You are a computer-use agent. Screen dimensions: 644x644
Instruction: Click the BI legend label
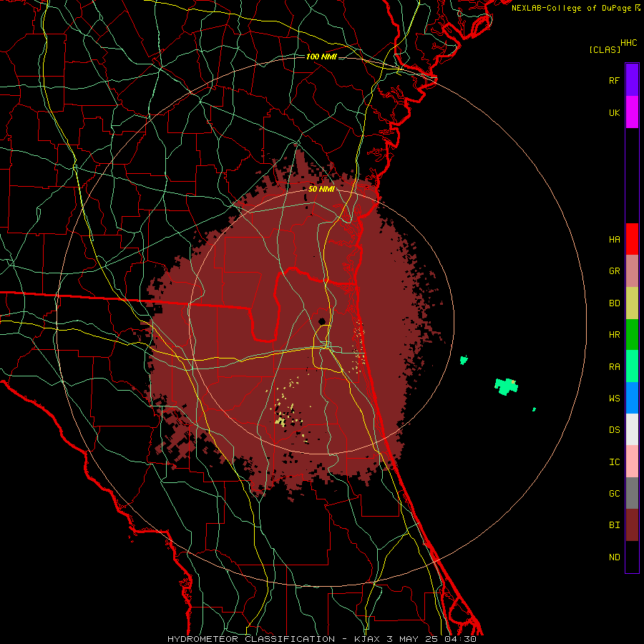coord(614,525)
